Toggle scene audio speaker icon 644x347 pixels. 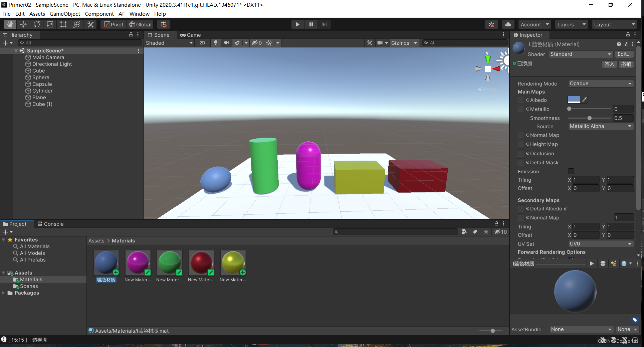click(226, 43)
